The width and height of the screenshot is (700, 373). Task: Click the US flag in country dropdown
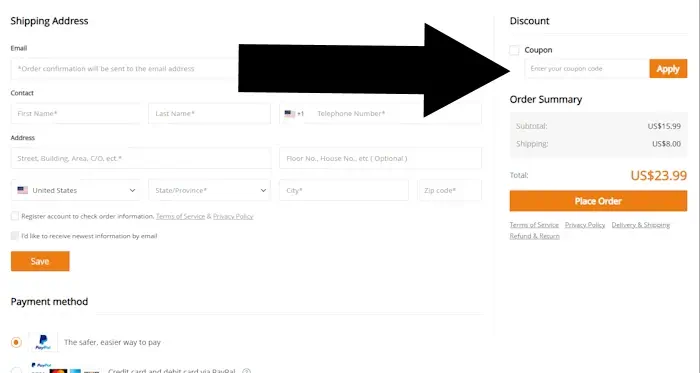point(22,190)
